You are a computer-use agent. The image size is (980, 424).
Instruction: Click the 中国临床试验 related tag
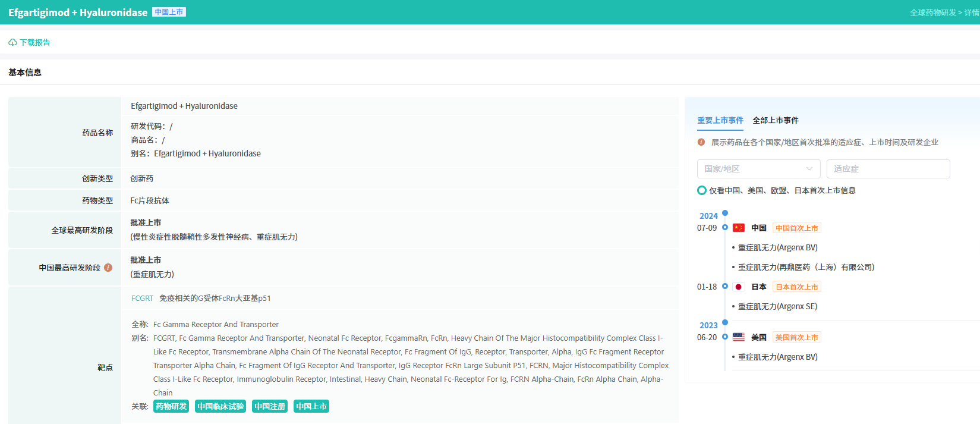point(220,406)
